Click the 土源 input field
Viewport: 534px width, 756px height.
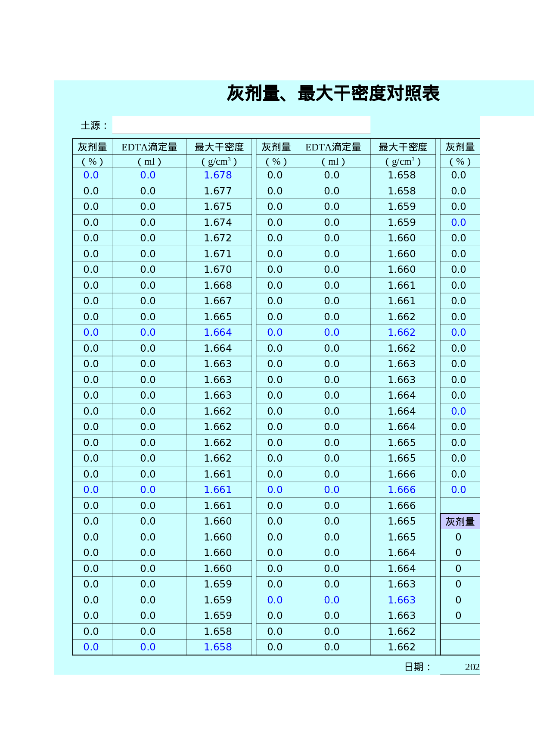pos(241,125)
